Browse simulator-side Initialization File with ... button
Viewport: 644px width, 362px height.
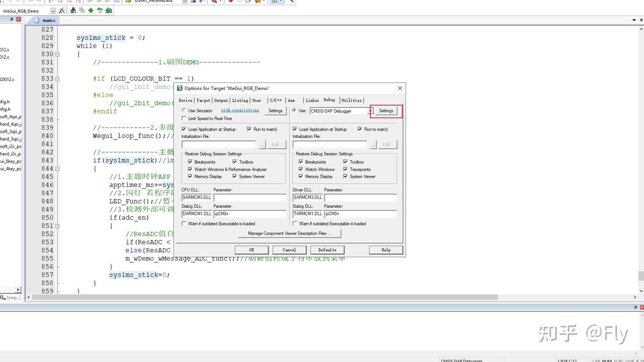(x=263, y=145)
